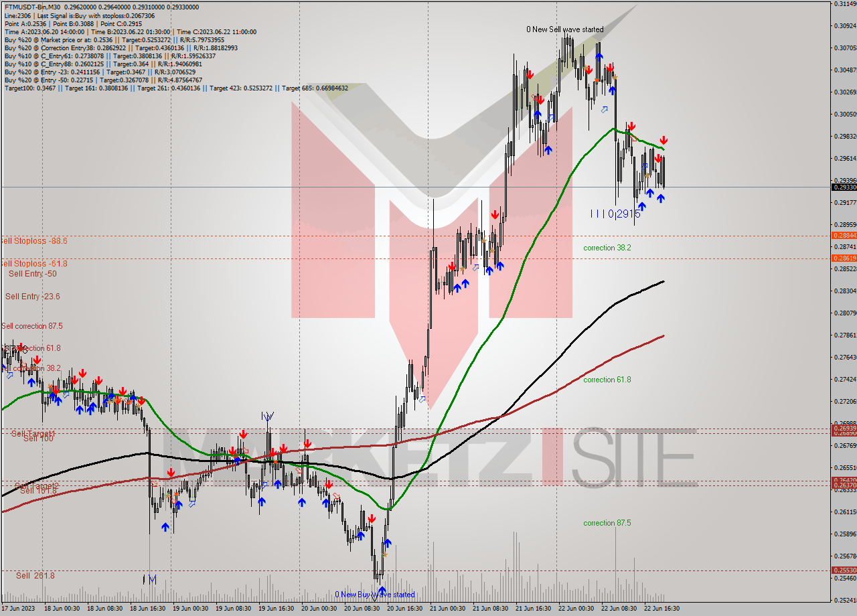Select the '0 New Buy Wave started' label
The width and height of the screenshot is (857, 616).
click(375, 595)
